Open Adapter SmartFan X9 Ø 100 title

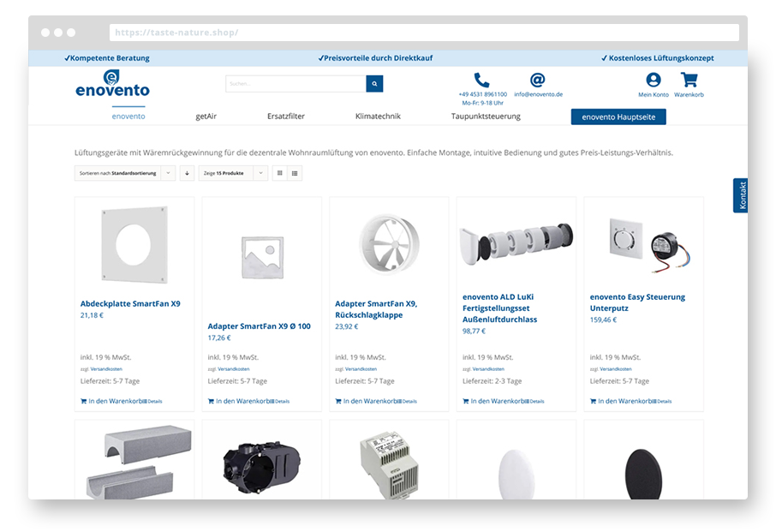(259, 326)
